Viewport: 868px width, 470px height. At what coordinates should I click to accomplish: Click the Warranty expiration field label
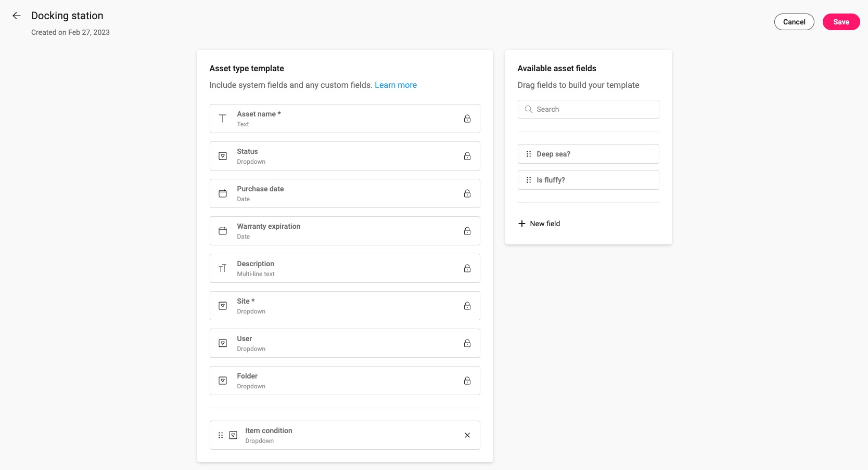269,226
